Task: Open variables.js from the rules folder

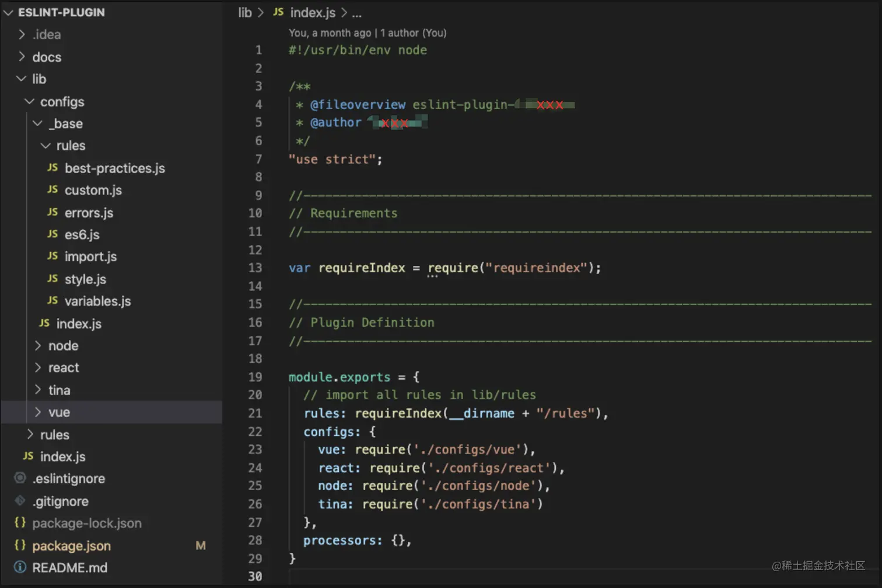Action: click(x=97, y=301)
